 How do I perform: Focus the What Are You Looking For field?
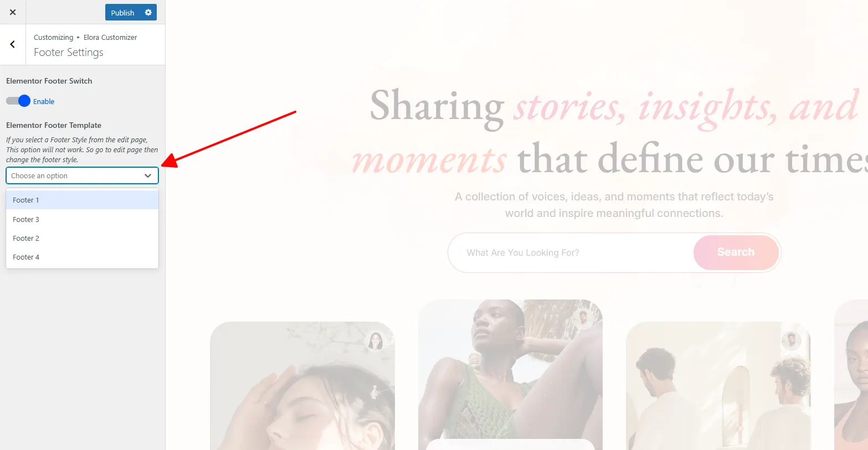571,252
